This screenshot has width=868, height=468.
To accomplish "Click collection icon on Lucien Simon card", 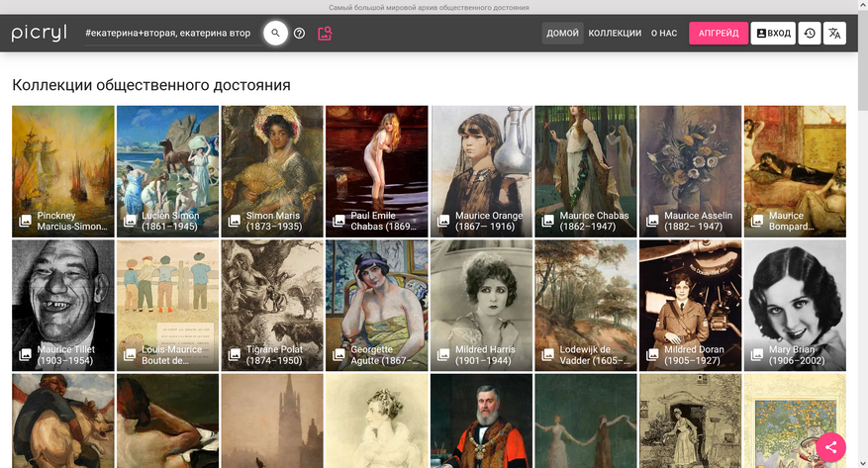I will (130, 221).
